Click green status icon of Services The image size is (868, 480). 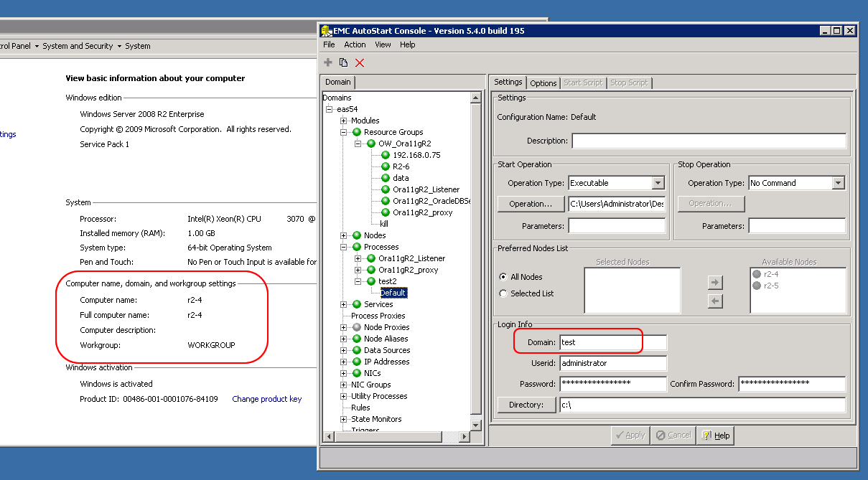click(x=356, y=304)
